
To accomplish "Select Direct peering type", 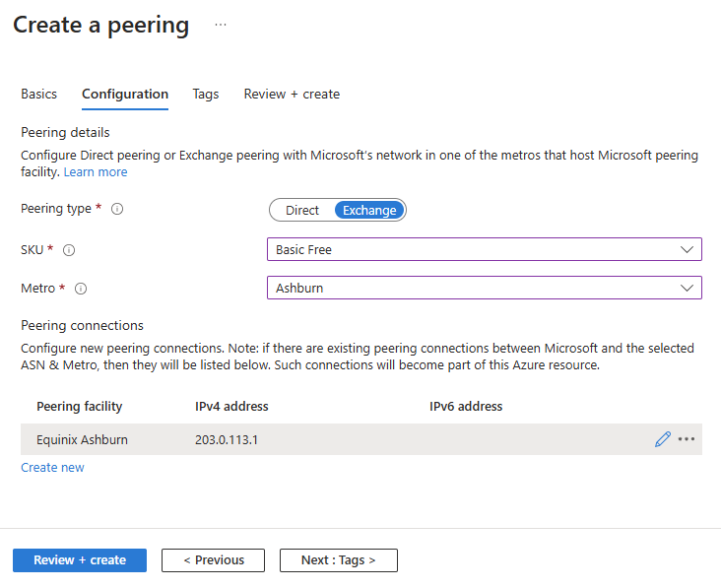I will 302,210.
